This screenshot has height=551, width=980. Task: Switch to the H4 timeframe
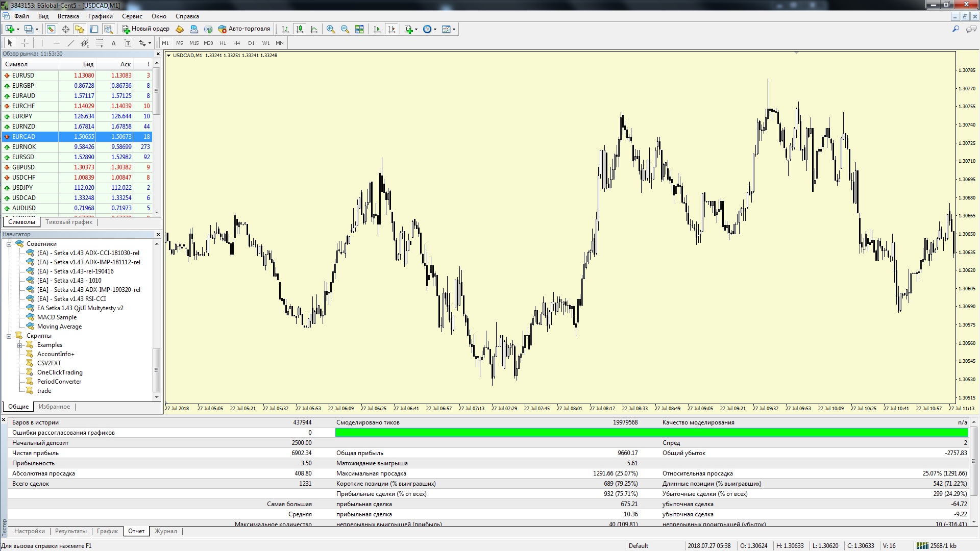[236, 43]
